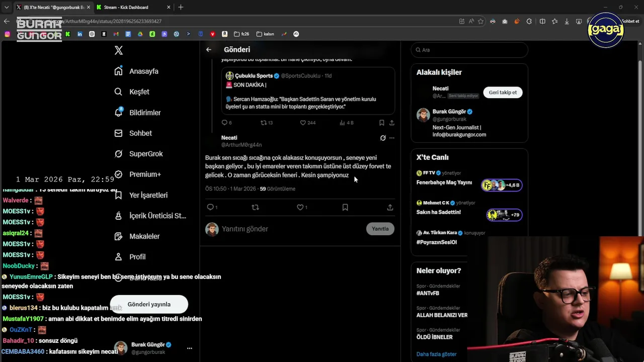Open the tab list dropdown arrow
Screen dimensions: 644x362
pos(6,7)
